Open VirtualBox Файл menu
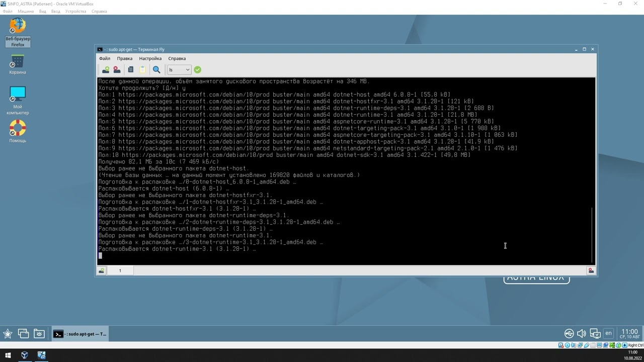 [8, 11]
